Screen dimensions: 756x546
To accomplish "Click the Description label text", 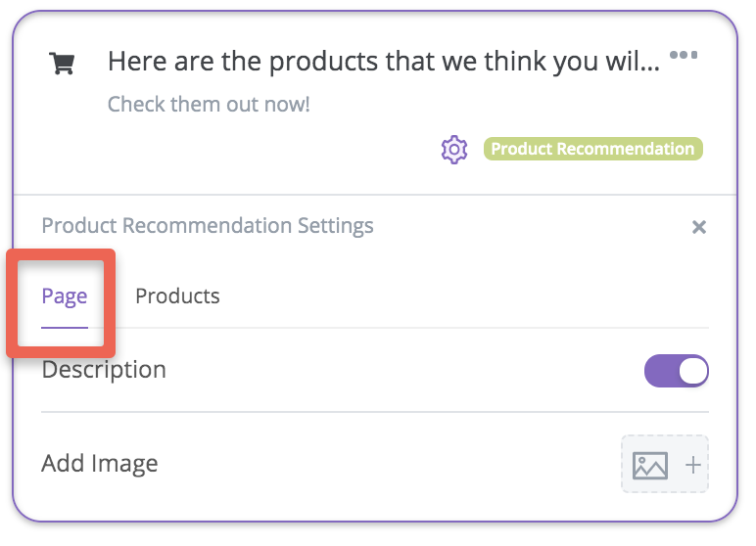I will pyautogui.click(x=104, y=370).
